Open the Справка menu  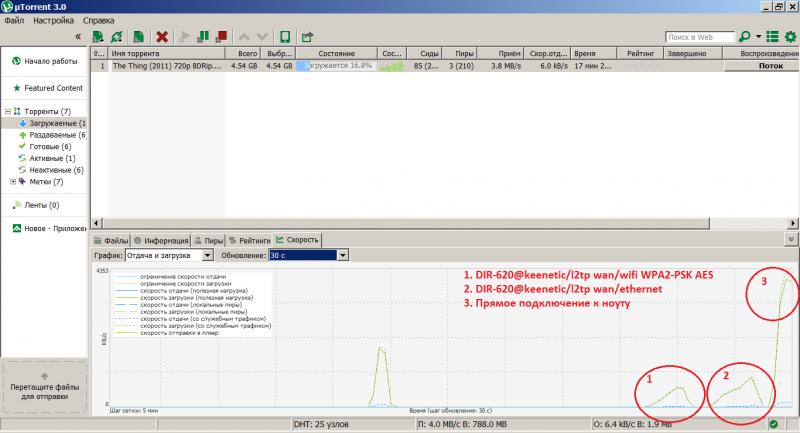98,20
